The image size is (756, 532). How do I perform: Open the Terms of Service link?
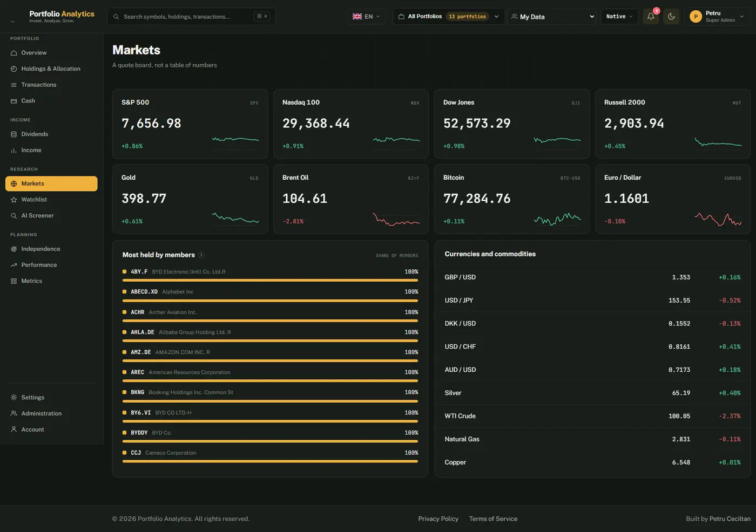point(493,519)
